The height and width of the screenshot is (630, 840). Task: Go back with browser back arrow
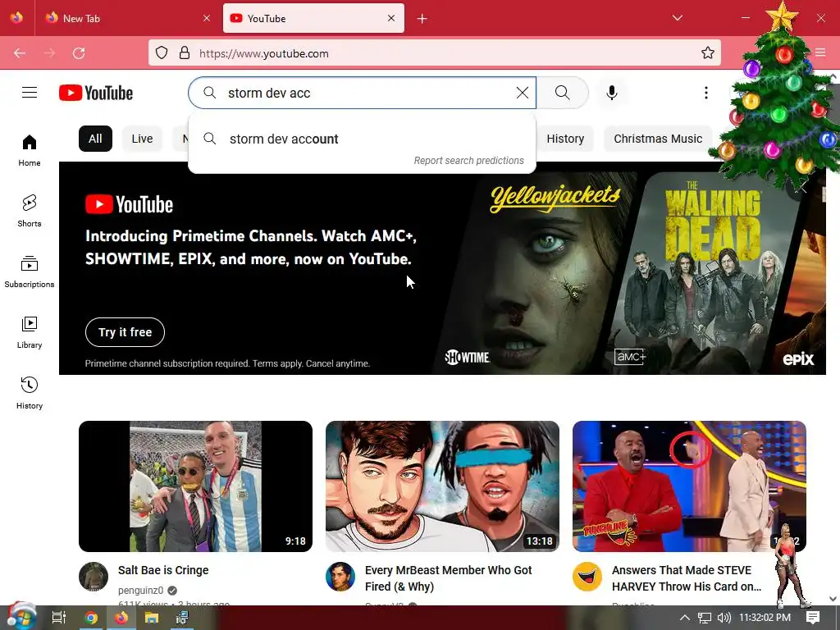coord(20,53)
